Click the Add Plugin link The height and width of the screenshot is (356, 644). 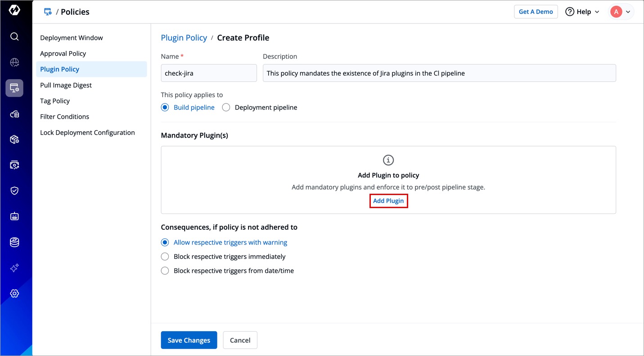click(x=388, y=201)
